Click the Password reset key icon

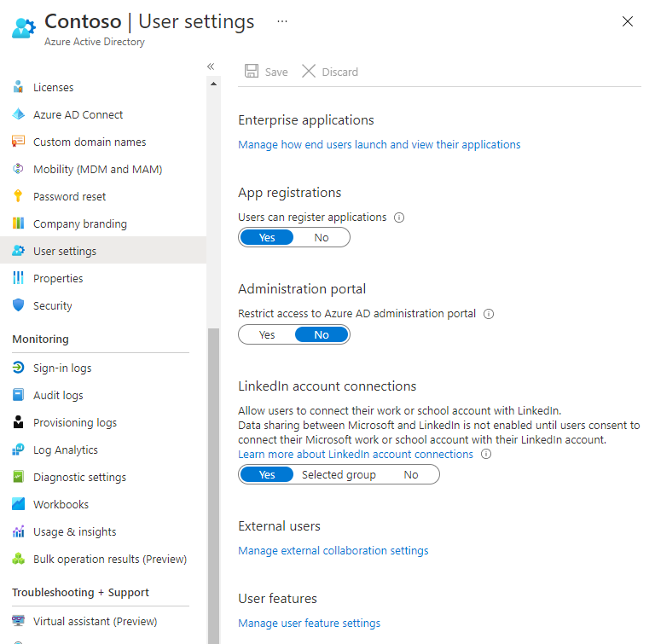(18, 196)
